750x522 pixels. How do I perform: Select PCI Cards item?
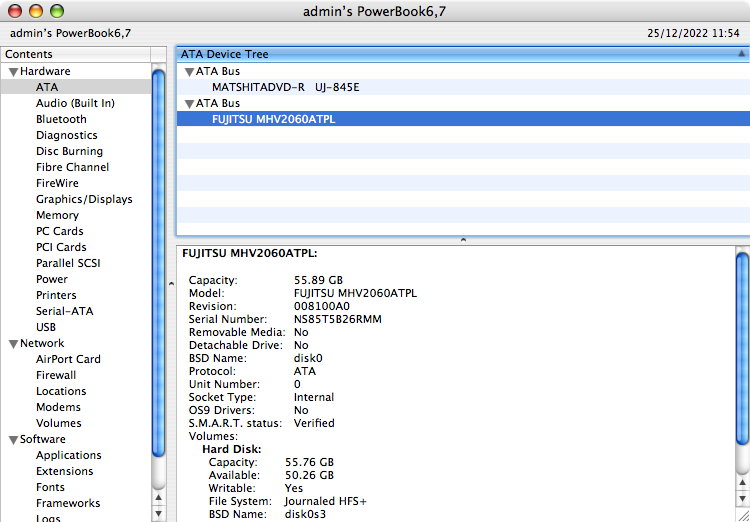[x=61, y=247]
